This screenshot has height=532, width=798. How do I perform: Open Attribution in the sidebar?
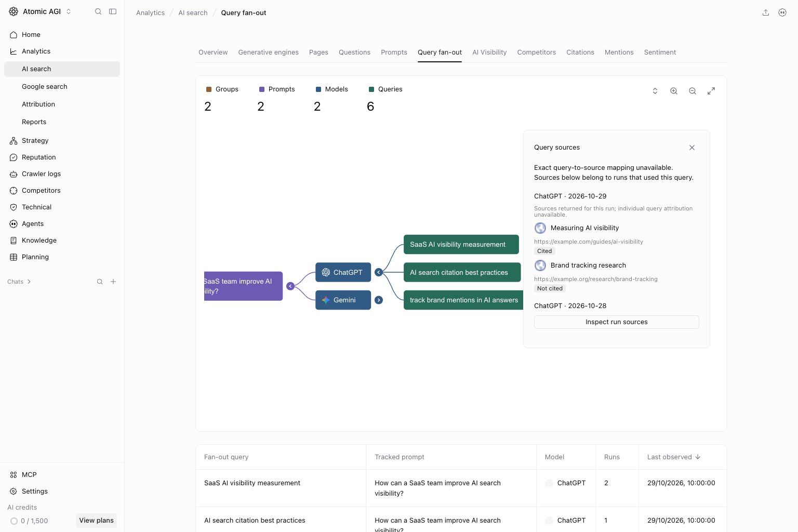(62, 104)
